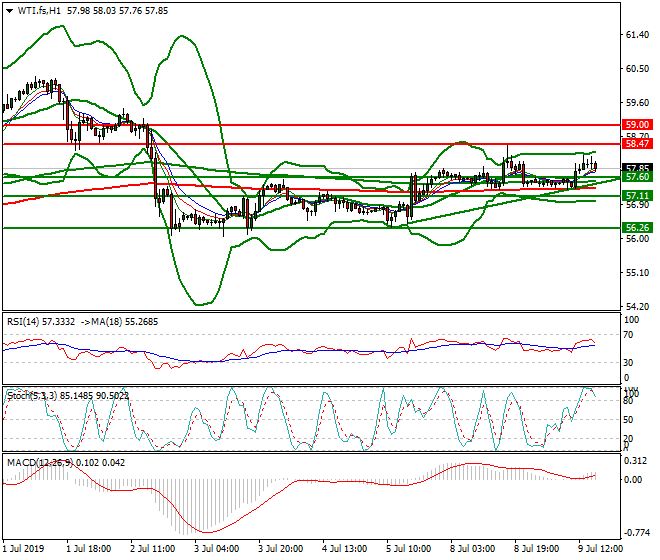Screen dimensions: 660x560
Task: Select the red 59.00 price level tag
Action: [637, 125]
